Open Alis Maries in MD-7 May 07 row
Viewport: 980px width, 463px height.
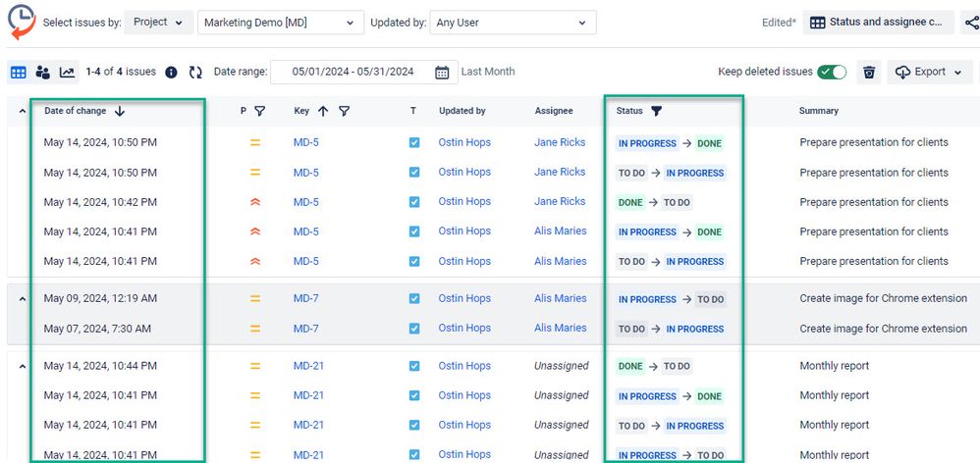[x=561, y=329]
